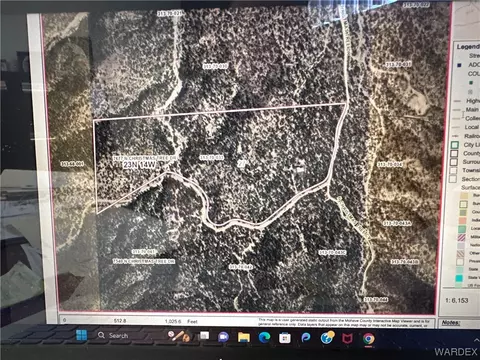Image resolution: width=480 pixels, height=360 pixels.
Task: Open the blue swirl icon after Store
Action: pos(306,338)
